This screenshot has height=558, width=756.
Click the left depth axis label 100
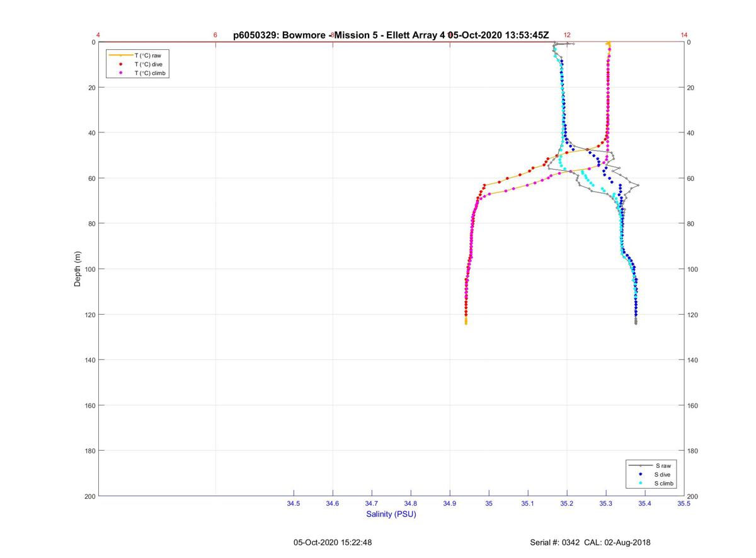click(89, 269)
